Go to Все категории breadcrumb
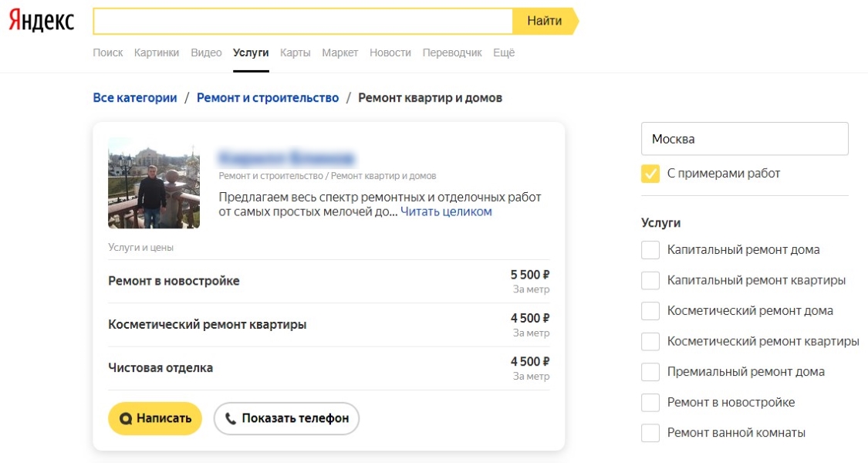Viewport: 868px width, 463px height. point(135,98)
